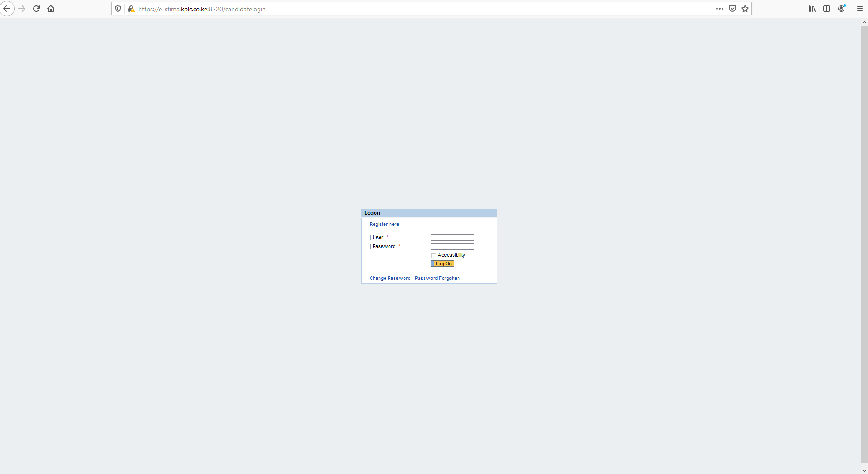Reload the current page
Screen dimensions: 868x474
click(x=36, y=9)
